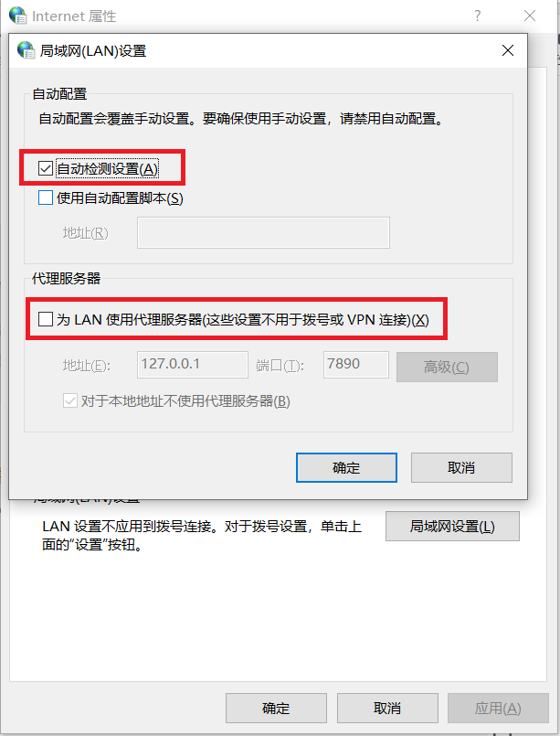Confirm LAN settings with 确定 button
560x736 pixels.
click(x=346, y=467)
